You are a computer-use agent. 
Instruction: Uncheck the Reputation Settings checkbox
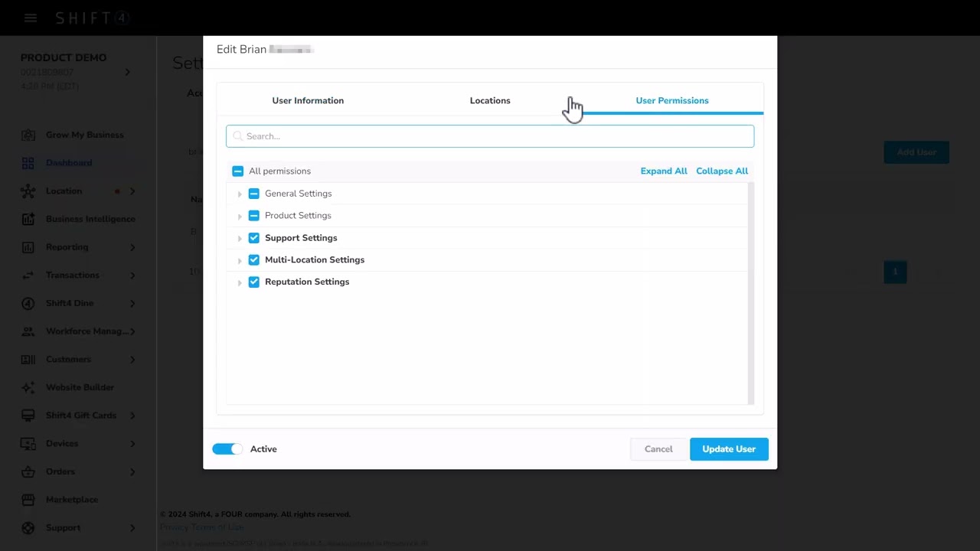coord(254,282)
